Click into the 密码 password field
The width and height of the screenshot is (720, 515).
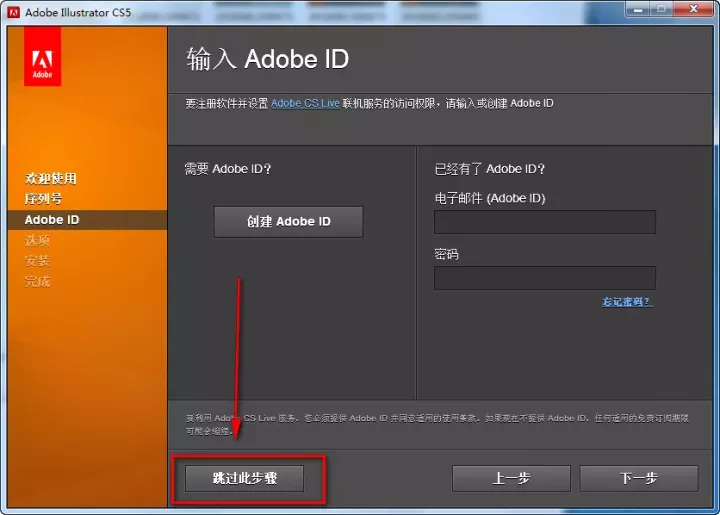click(x=544, y=278)
